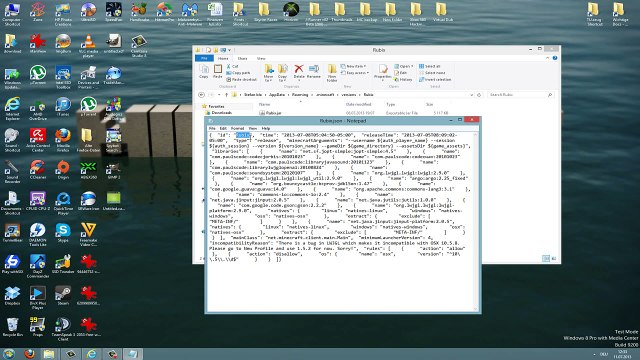Collapse the Explorer ribbon with the chevron
The width and height of the screenshot is (640, 360).
547,58
